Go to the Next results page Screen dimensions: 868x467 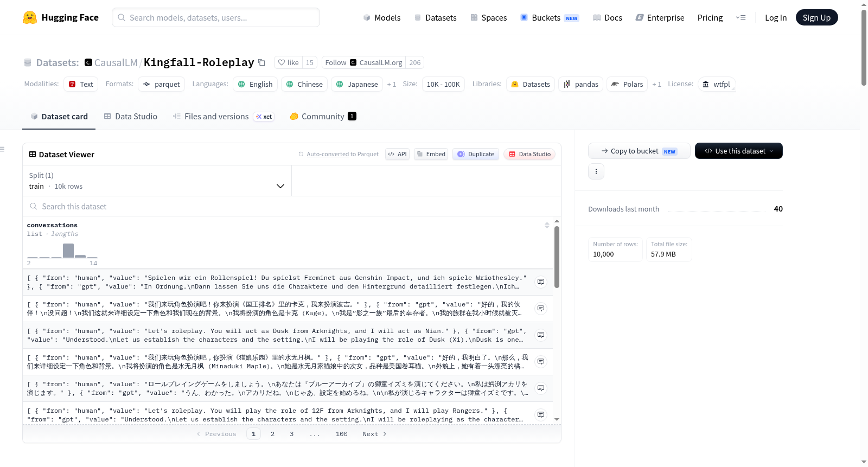click(x=374, y=434)
